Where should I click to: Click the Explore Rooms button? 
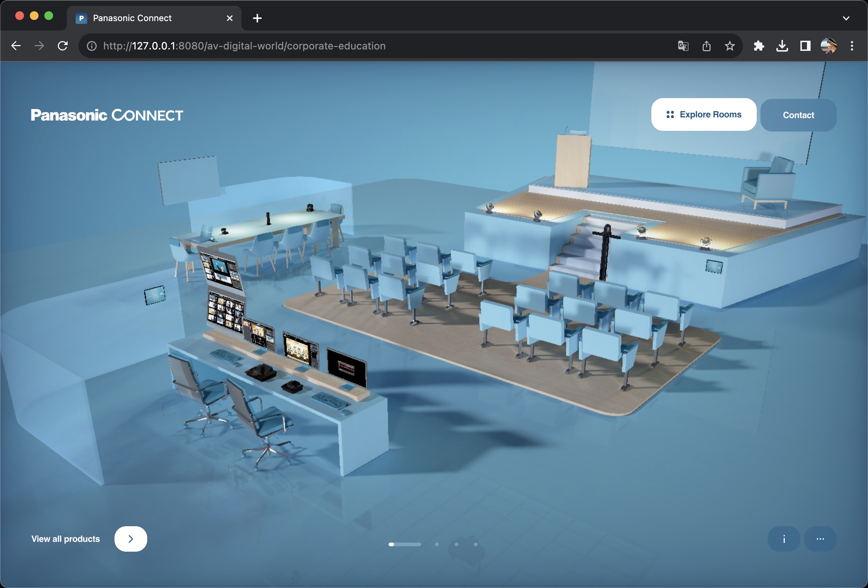[x=703, y=114]
